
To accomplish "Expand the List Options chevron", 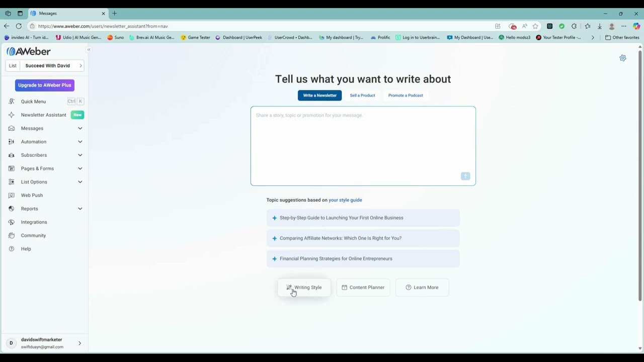I will coord(80,182).
